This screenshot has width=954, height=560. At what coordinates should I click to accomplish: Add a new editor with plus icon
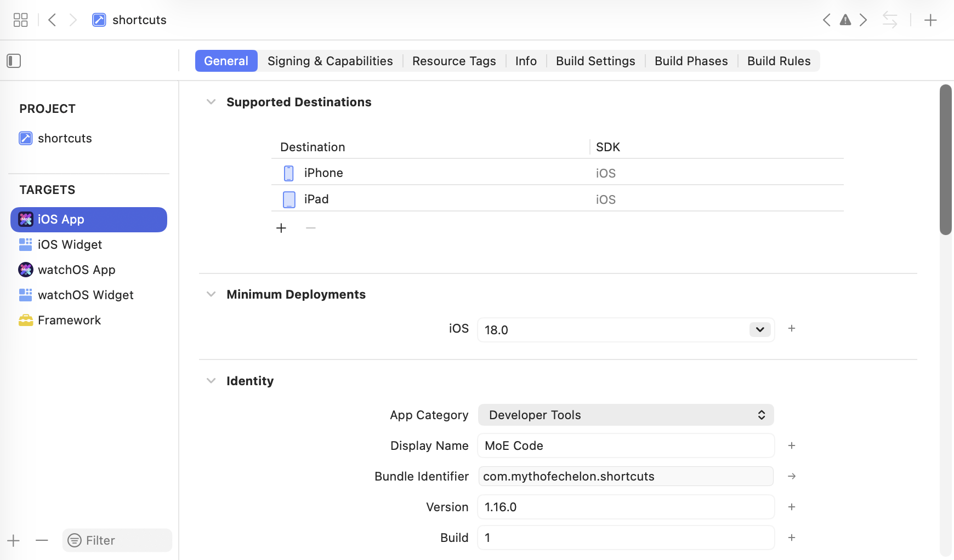point(930,20)
